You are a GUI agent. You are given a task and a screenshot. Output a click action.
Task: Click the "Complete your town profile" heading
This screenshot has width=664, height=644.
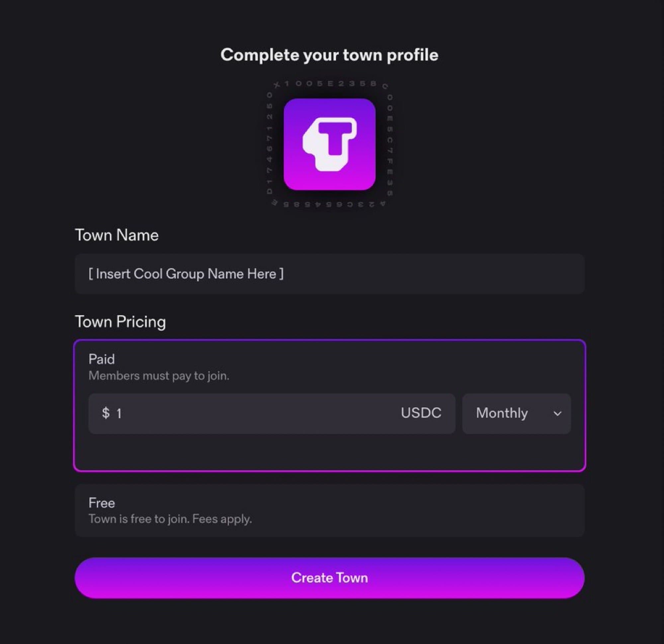(x=329, y=55)
